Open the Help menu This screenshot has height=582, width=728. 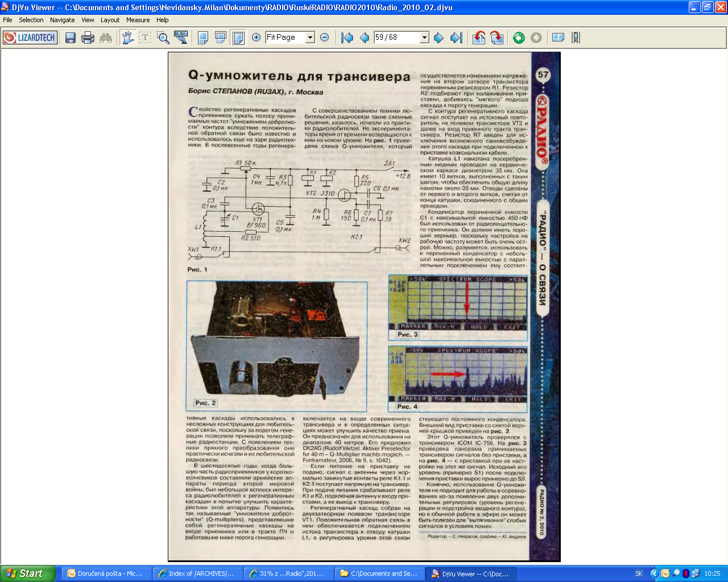(x=162, y=20)
